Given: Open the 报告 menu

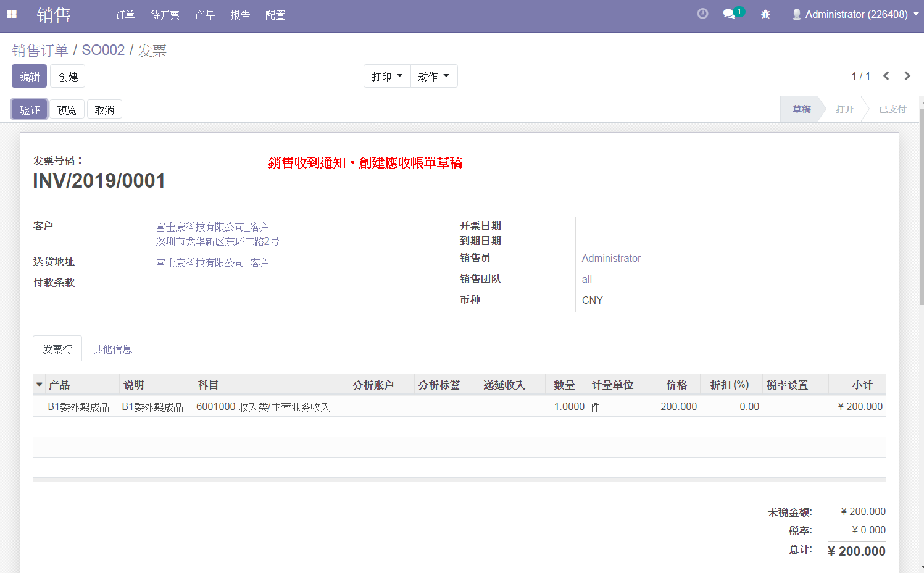Looking at the screenshot, I should coord(240,15).
